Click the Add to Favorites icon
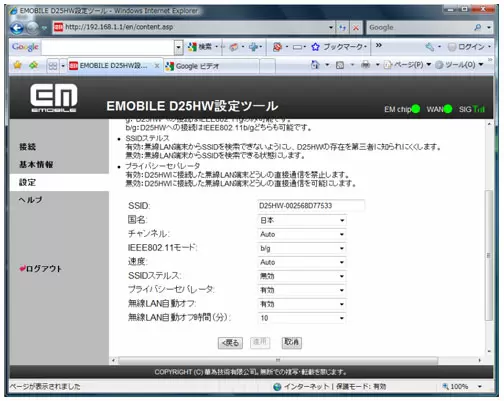 (33, 65)
